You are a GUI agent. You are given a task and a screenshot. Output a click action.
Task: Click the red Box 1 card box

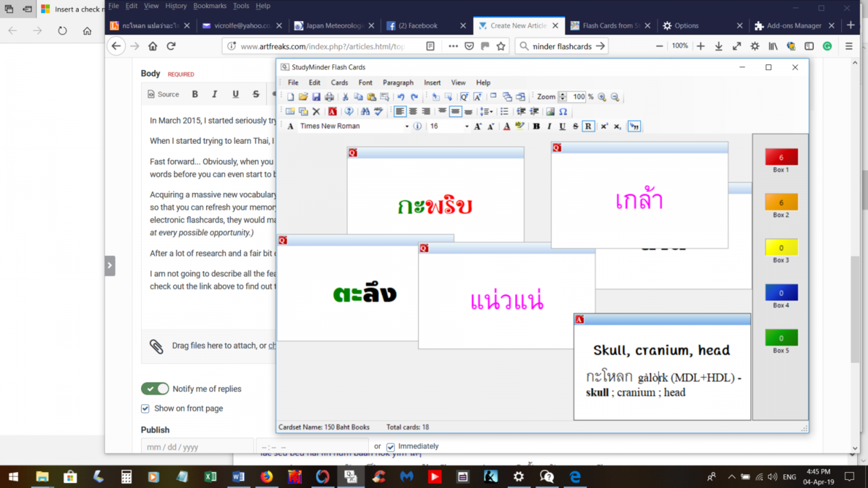781,157
